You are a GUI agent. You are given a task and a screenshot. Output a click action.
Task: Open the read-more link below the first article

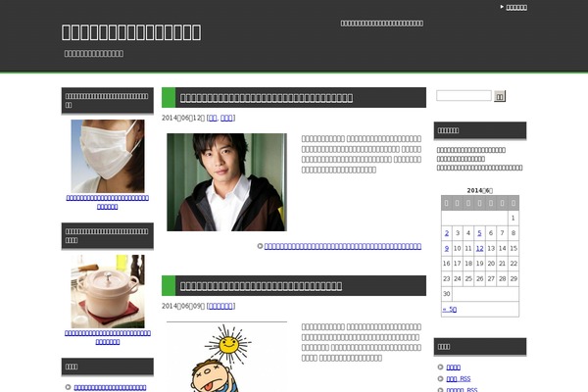[343, 246]
